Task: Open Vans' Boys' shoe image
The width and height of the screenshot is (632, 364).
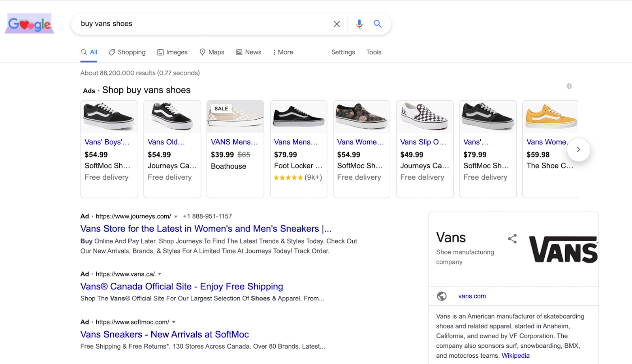Action: (x=109, y=116)
